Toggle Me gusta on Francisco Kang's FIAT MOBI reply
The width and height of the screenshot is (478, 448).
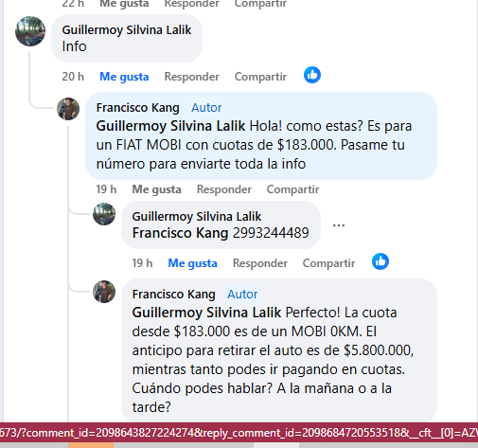pyautogui.click(x=156, y=189)
